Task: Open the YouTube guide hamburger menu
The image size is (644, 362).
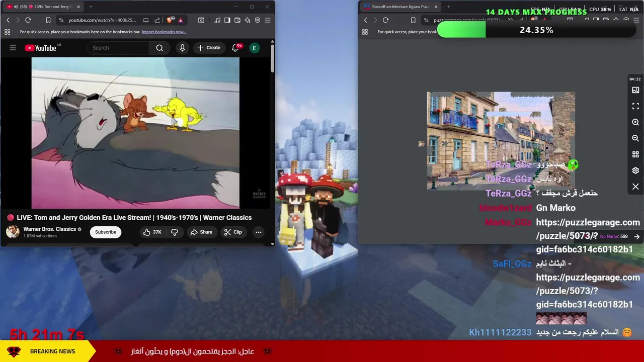Action: (13, 48)
